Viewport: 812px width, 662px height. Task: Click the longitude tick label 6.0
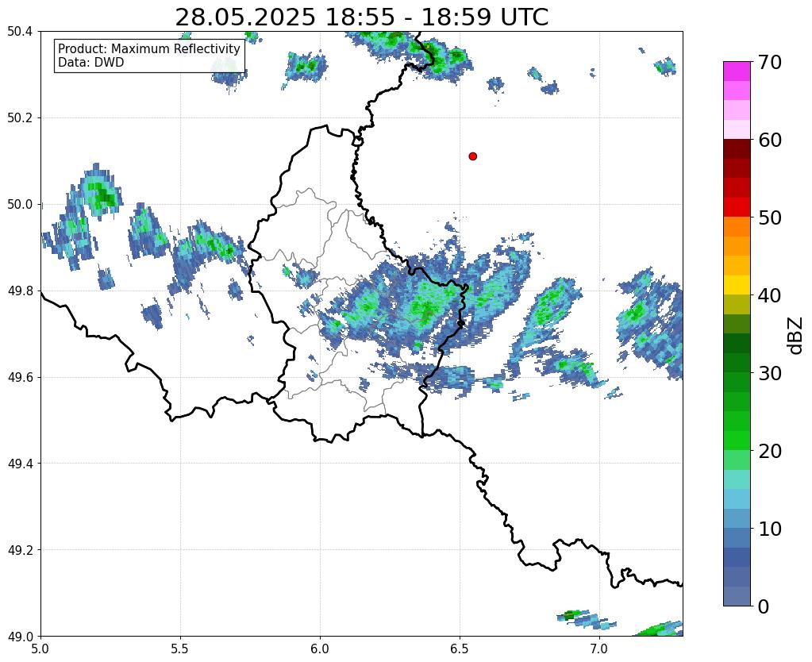click(x=320, y=649)
